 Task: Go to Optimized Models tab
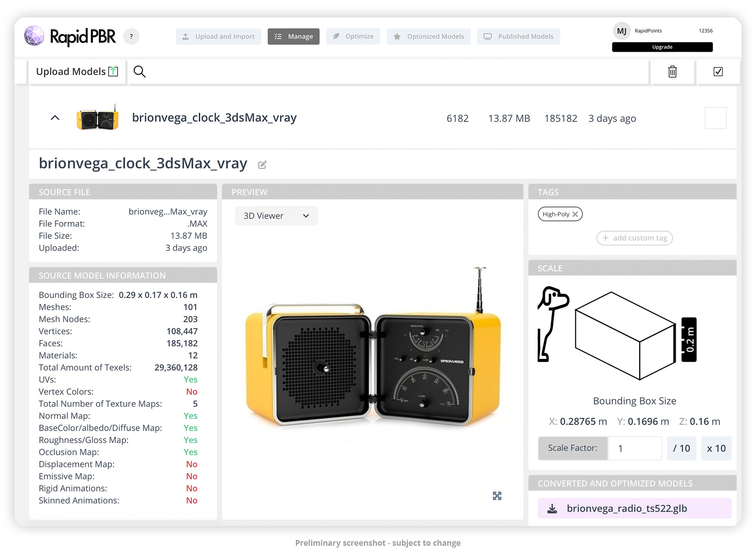[429, 37]
